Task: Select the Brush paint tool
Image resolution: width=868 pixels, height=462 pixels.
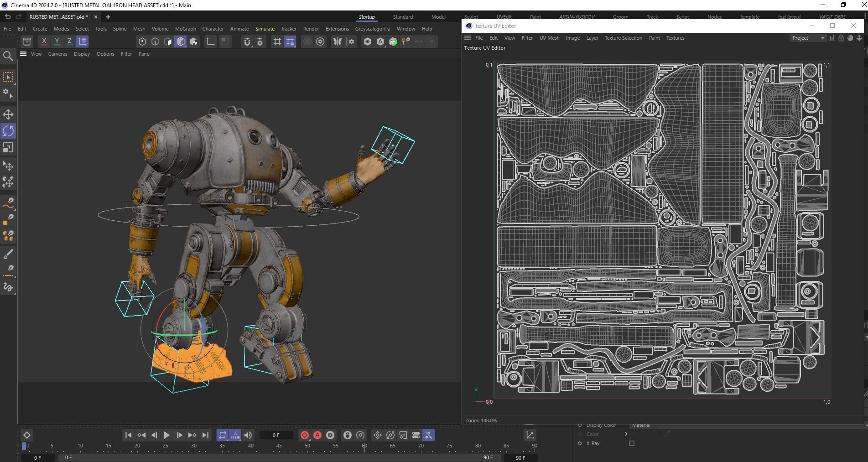Action: [x=8, y=254]
